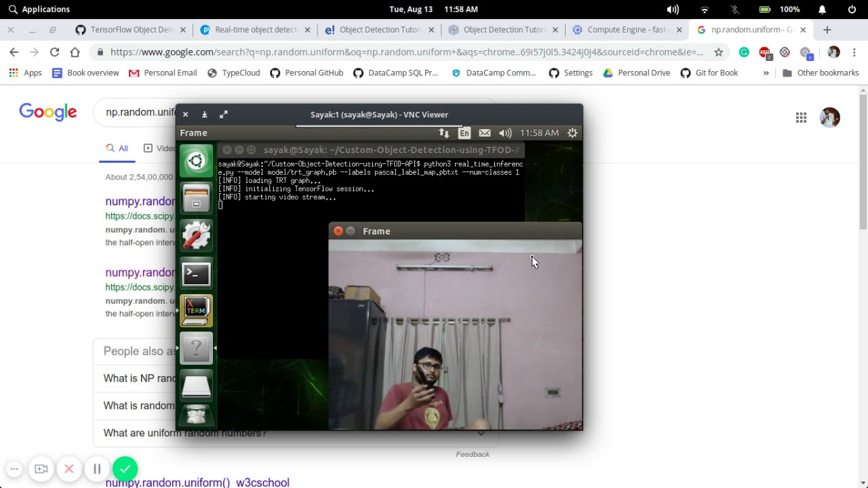Image resolution: width=868 pixels, height=488 pixels.
Task: Click the grey question mark launcher icon
Action: pos(196,348)
